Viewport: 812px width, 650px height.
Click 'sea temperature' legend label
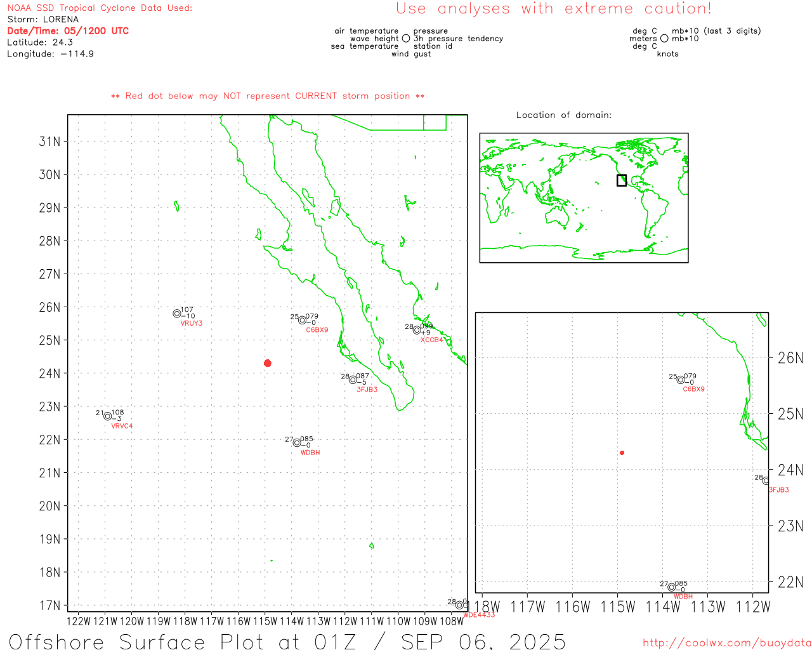pyautogui.click(x=365, y=46)
